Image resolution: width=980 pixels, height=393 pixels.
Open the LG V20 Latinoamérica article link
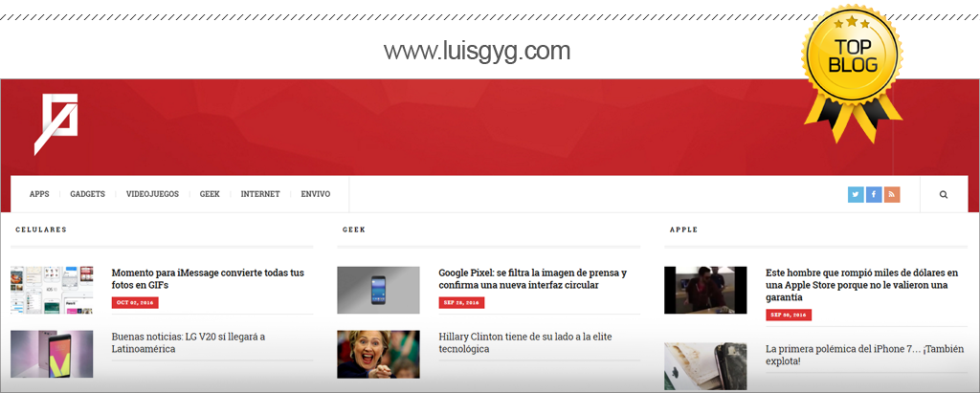coord(189,342)
